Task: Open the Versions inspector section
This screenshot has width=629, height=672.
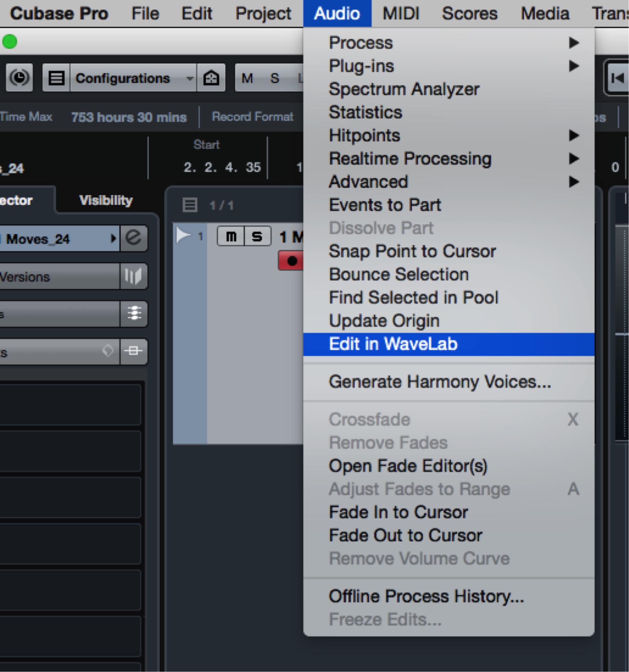Action: click(59, 277)
